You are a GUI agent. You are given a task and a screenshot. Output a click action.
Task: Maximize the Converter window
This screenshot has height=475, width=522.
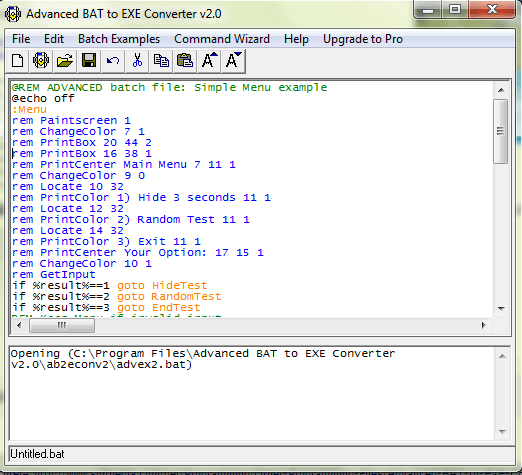[x=455, y=10]
